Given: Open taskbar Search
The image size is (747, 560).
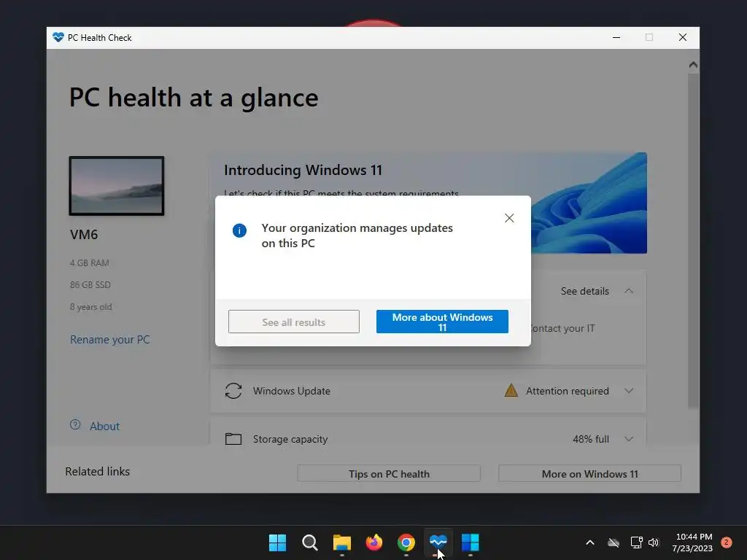Looking at the screenshot, I should tap(309, 542).
